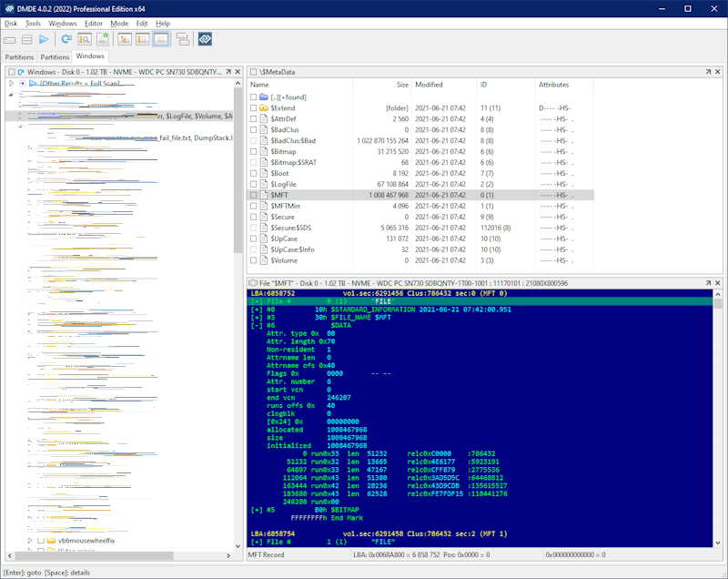Detach the Windows tree panel
The image size is (728, 579).
228,72
